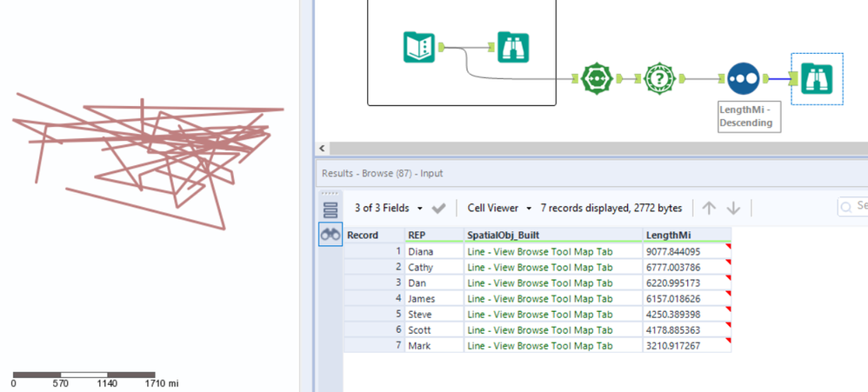Select the Poly-Build spatial tool

pos(595,79)
